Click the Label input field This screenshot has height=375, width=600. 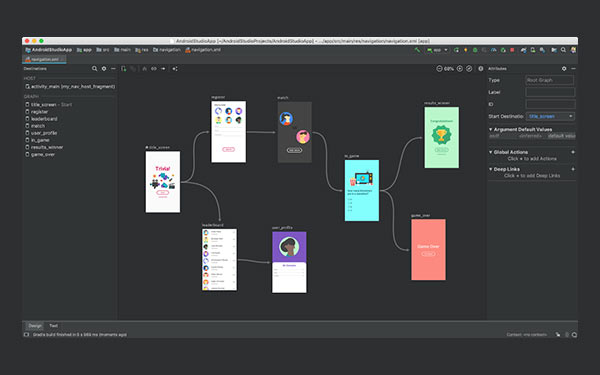coord(550,92)
